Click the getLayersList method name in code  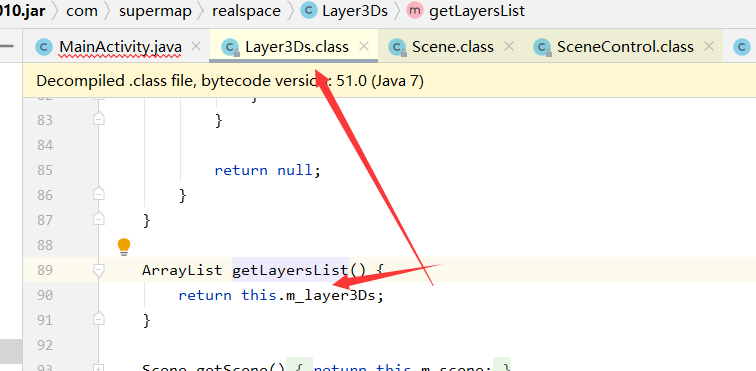(290, 269)
